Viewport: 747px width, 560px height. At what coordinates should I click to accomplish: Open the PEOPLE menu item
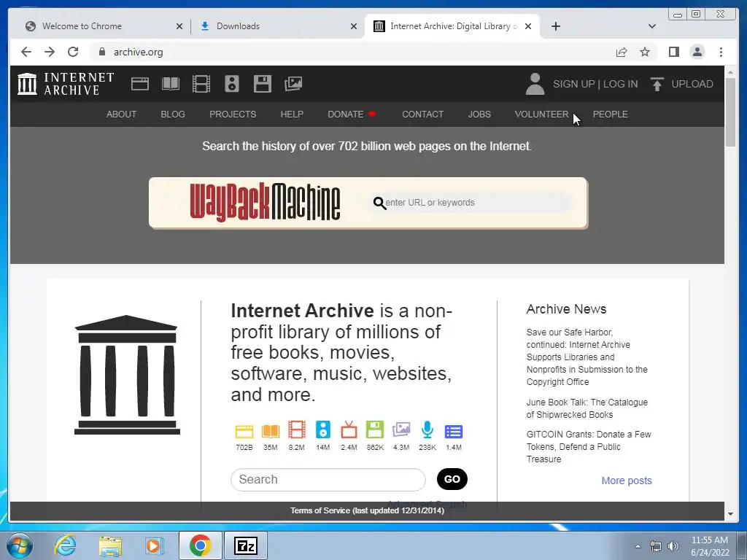611,114
